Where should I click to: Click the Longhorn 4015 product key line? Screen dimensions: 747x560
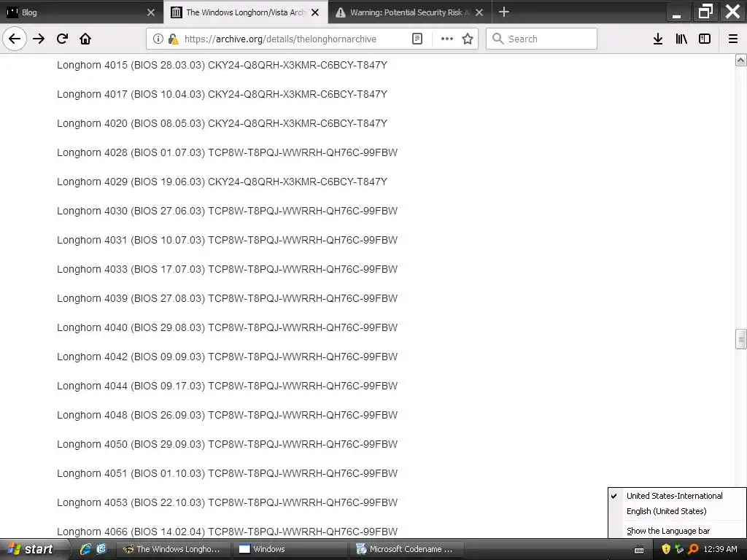click(222, 65)
